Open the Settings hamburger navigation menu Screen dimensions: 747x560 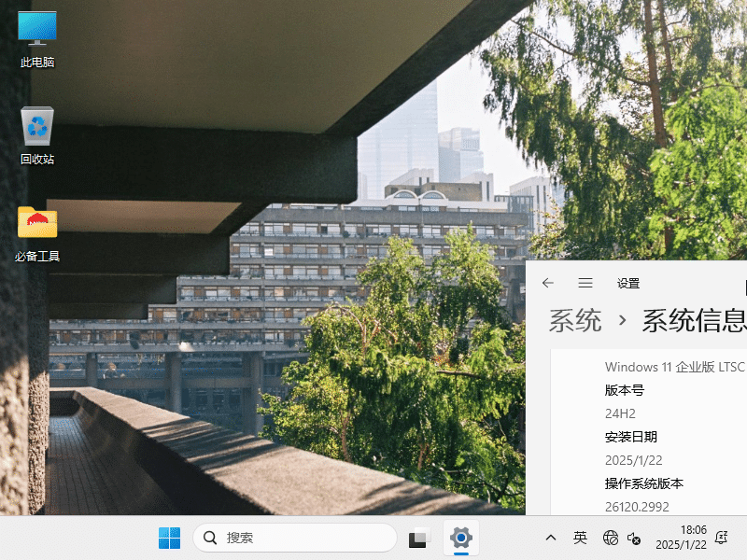tap(585, 284)
